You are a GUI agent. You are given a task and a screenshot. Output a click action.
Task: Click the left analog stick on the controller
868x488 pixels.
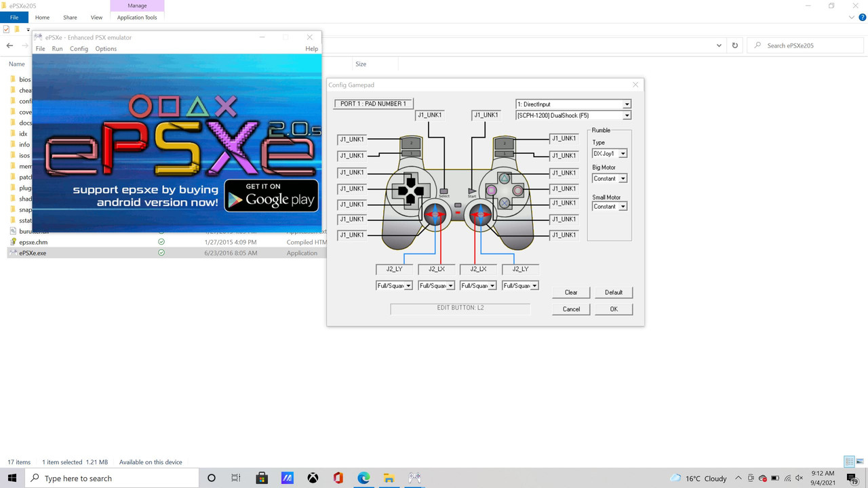pyautogui.click(x=435, y=215)
